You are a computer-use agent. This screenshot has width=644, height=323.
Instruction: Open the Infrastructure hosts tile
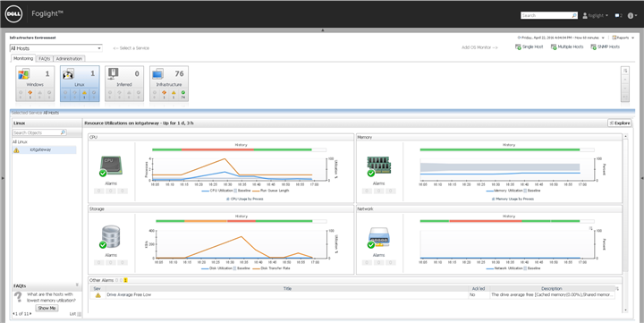click(169, 83)
